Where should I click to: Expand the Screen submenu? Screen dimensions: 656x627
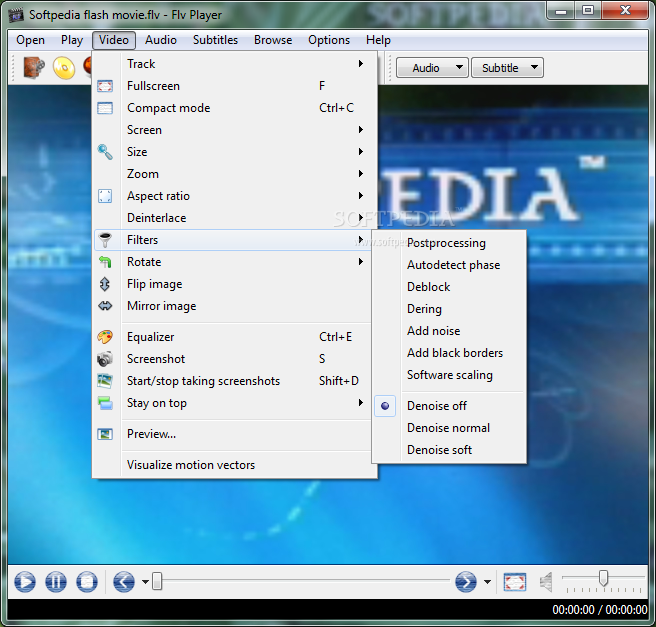[234, 130]
